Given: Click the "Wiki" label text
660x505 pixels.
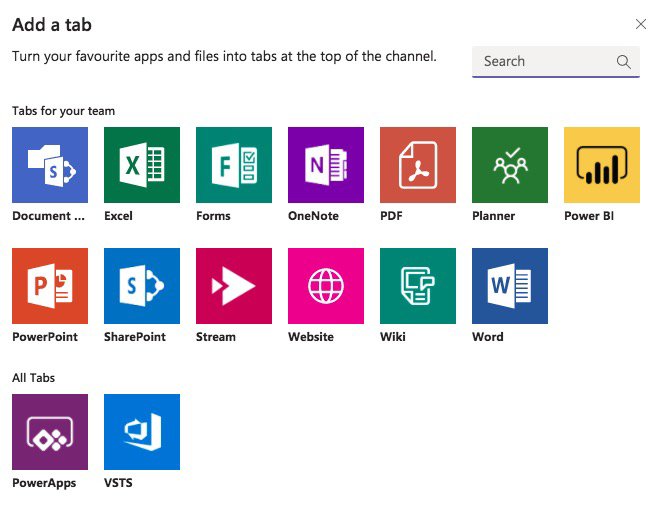Looking at the screenshot, I should coord(393,337).
